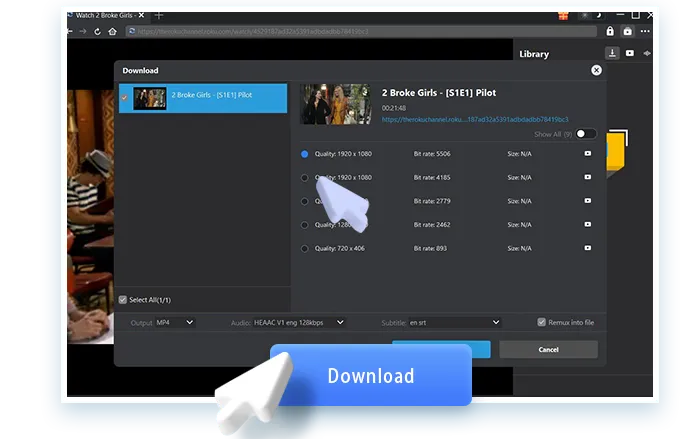Click the Library panel heading

pos(534,54)
